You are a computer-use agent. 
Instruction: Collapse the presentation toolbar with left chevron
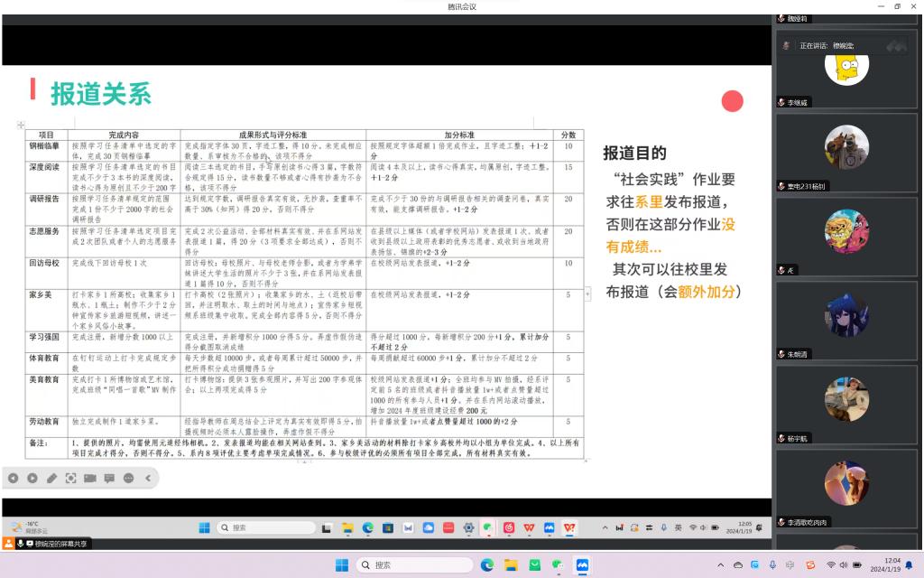[147, 478]
